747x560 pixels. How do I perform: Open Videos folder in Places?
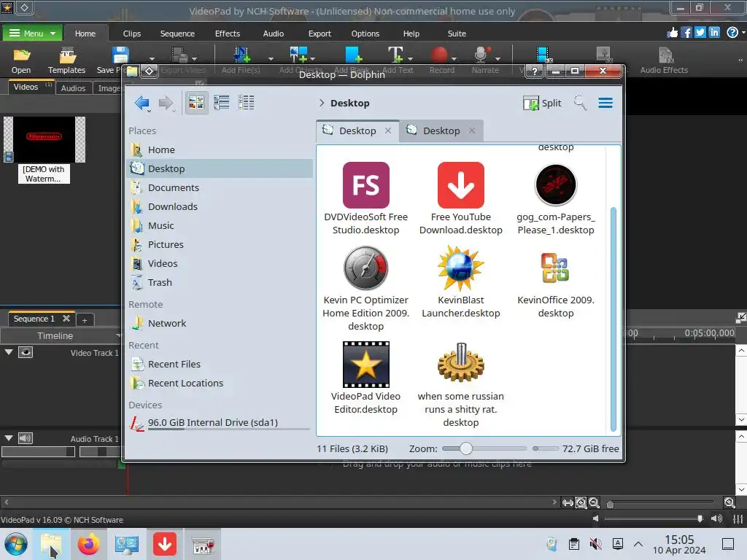coord(220,263)
